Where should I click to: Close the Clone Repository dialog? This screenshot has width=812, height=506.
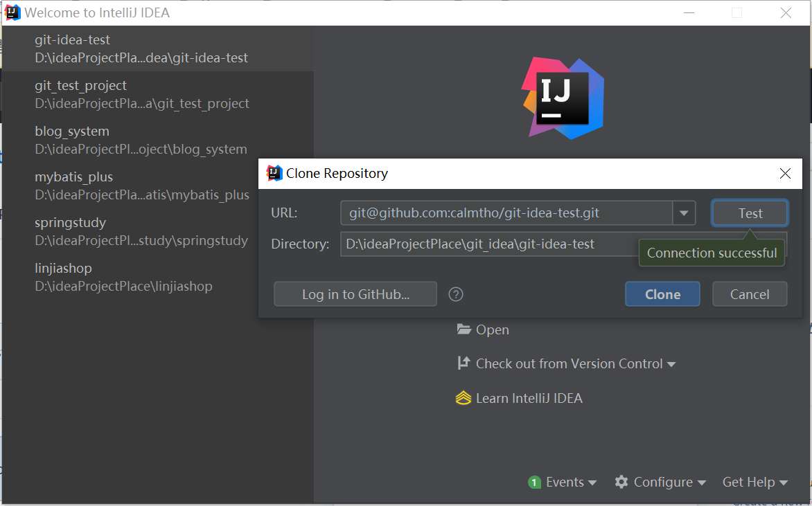pos(785,173)
